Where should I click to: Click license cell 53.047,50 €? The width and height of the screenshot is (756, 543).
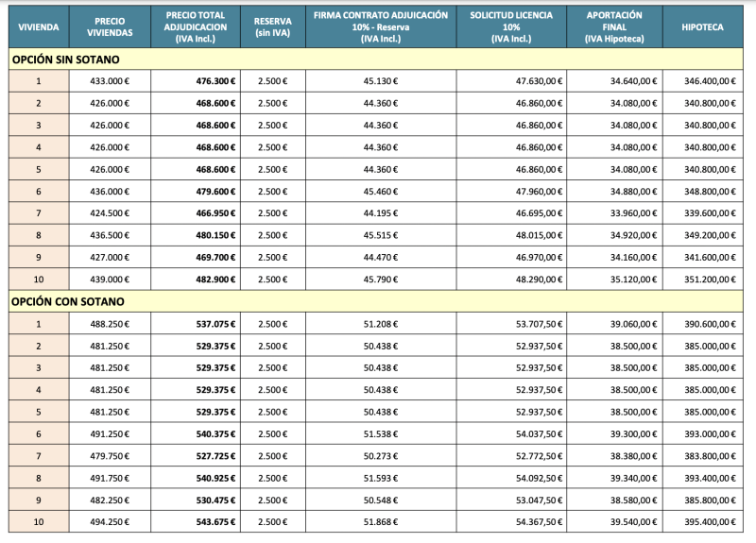pos(511,501)
